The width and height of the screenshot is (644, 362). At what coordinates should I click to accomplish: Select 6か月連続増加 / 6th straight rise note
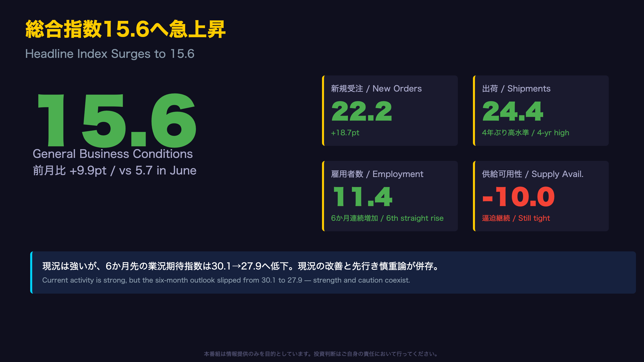[387, 218]
